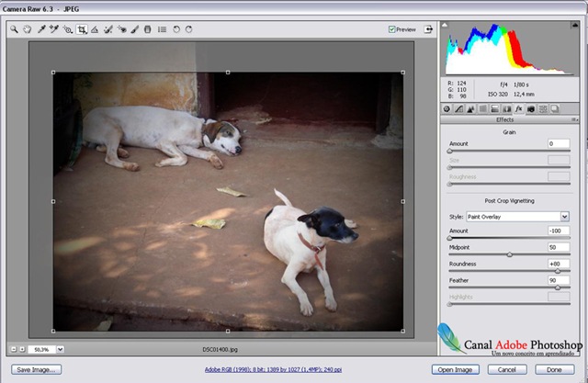Select the Hand tool
Screen dimensions: 588x383
[27, 29]
